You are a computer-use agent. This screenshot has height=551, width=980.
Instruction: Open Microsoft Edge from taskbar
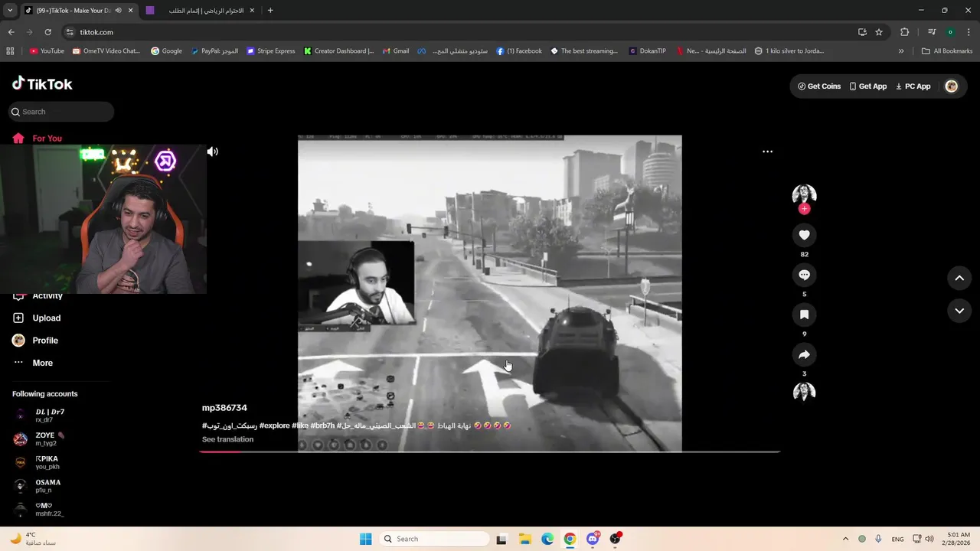[547, 539]
